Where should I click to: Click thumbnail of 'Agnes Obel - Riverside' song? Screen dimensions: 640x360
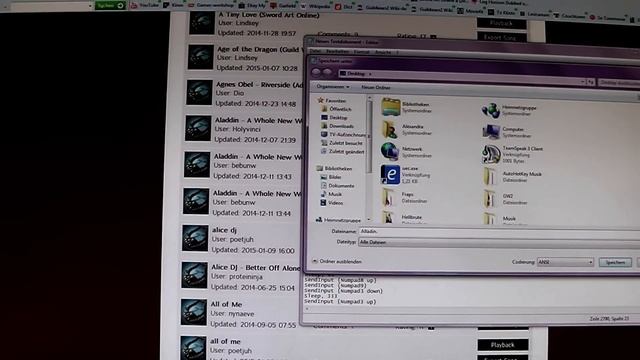pyautogui.click(x=199, y=92)
